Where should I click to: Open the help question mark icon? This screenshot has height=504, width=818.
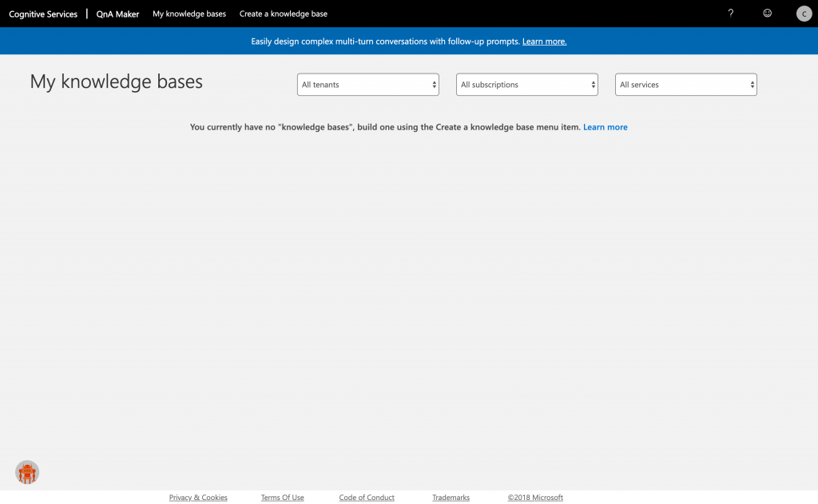(x=730, y=14)
